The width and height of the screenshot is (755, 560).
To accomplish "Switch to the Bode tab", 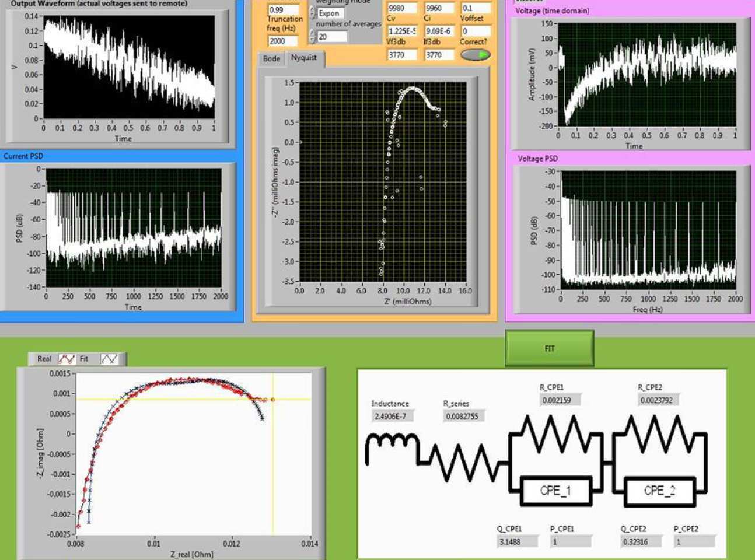I will (271, 58).
